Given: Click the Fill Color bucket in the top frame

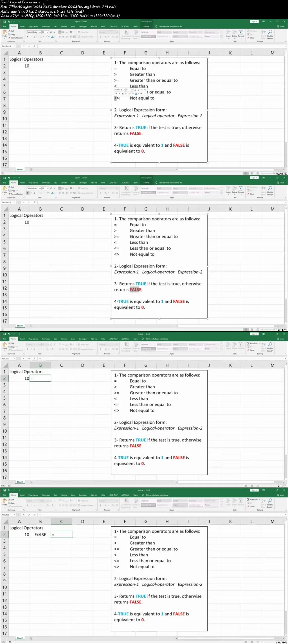Looking at the screenshot, I should coord(48,37).
